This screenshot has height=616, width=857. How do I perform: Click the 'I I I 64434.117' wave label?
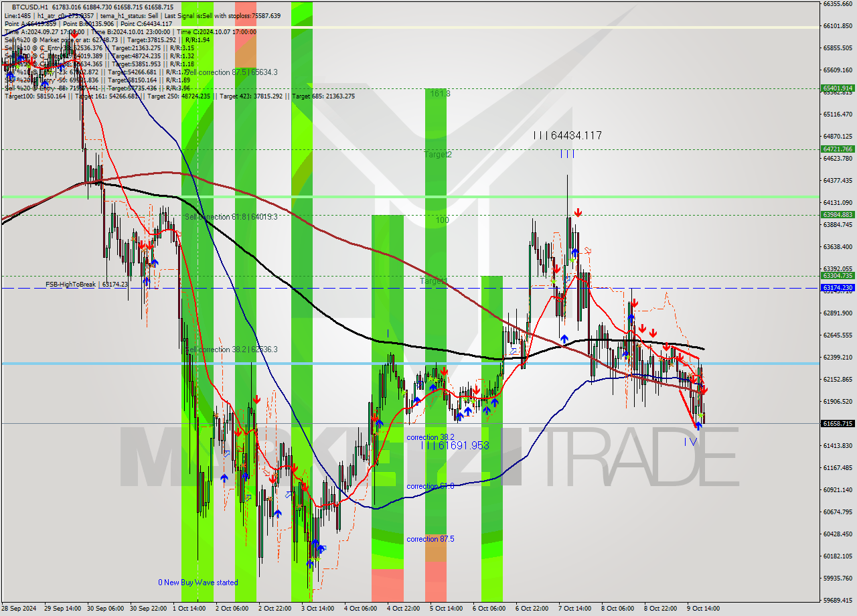[568, 136]
